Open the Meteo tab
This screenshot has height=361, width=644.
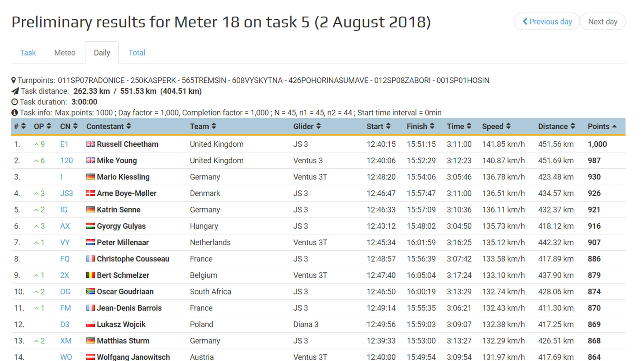click(x=65, y=53)
